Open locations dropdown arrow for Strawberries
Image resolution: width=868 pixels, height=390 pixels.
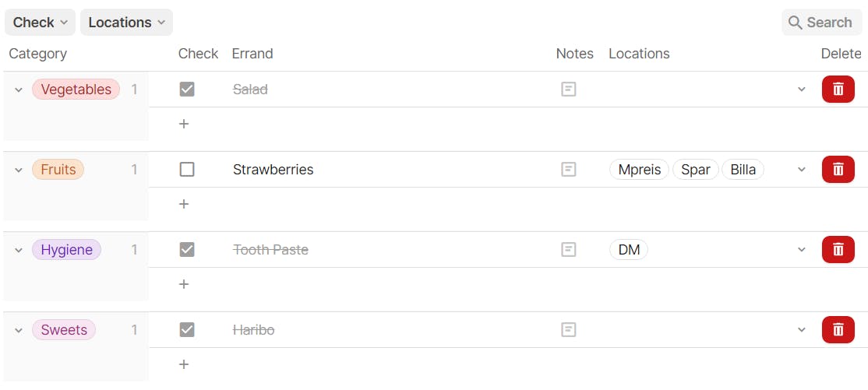point(801,169)
